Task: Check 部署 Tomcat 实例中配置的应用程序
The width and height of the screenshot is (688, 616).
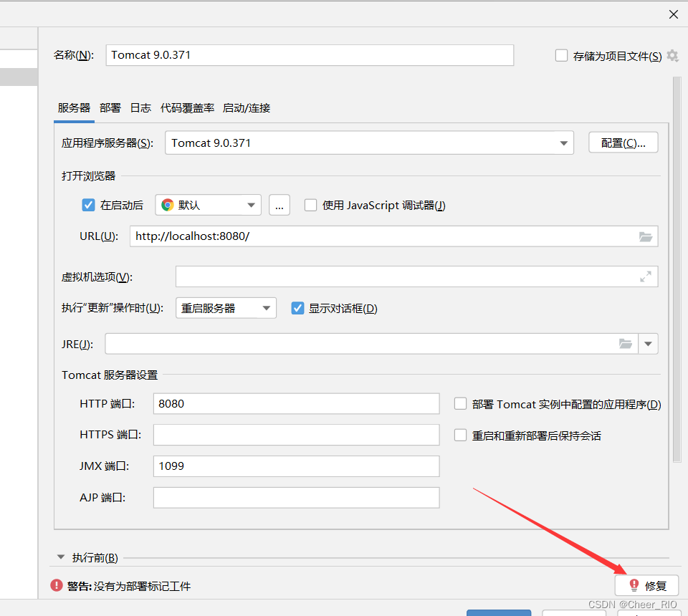Action: [460, 404]
